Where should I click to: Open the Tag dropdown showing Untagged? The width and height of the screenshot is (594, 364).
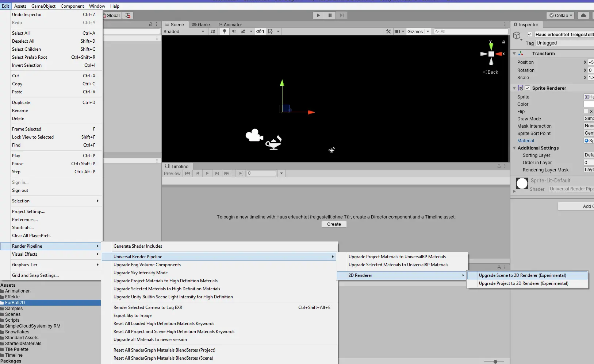click(x=564, y=43)
